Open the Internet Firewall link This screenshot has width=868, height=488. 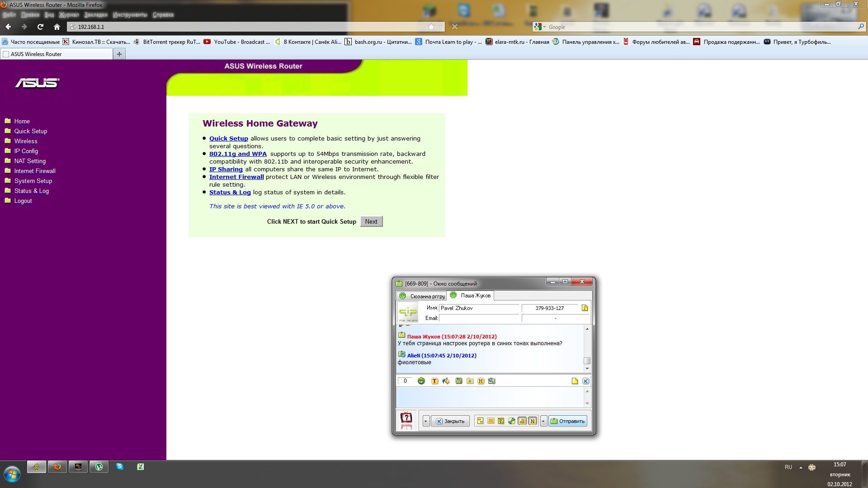236,177
